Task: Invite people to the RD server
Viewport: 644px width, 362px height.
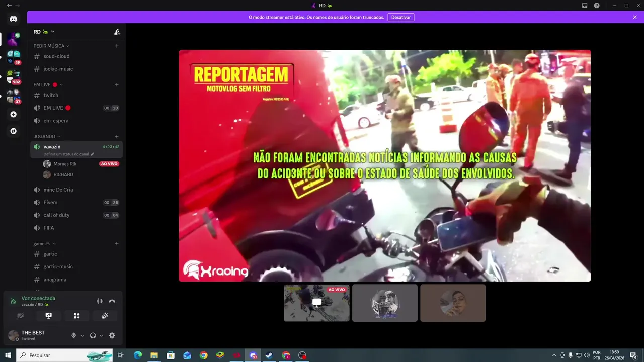Action: (x=117, y=32)
